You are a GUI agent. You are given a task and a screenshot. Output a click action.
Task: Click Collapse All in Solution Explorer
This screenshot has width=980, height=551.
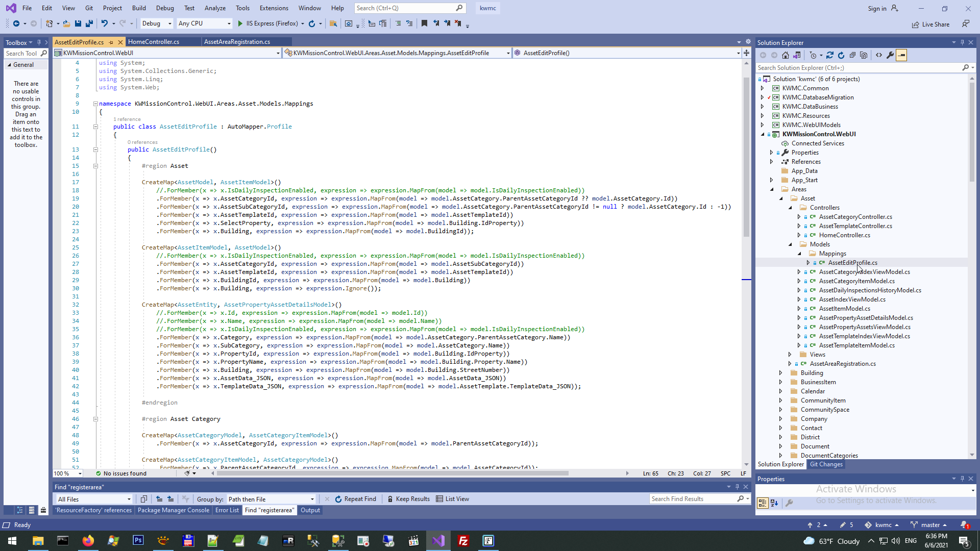(852, 55)
